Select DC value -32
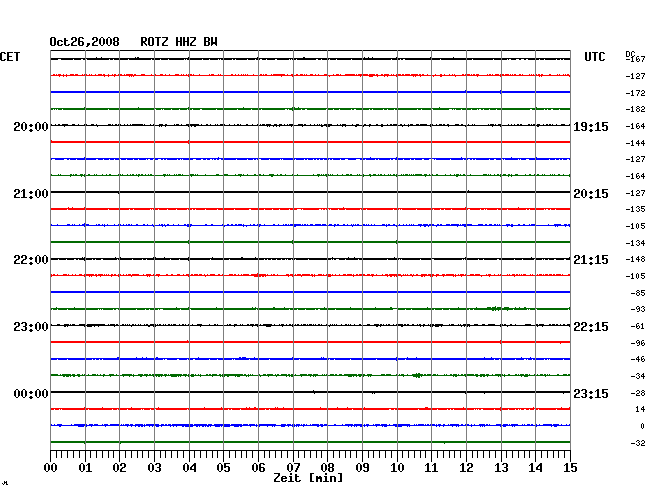 pyautogui.click(x=638, y=443)
